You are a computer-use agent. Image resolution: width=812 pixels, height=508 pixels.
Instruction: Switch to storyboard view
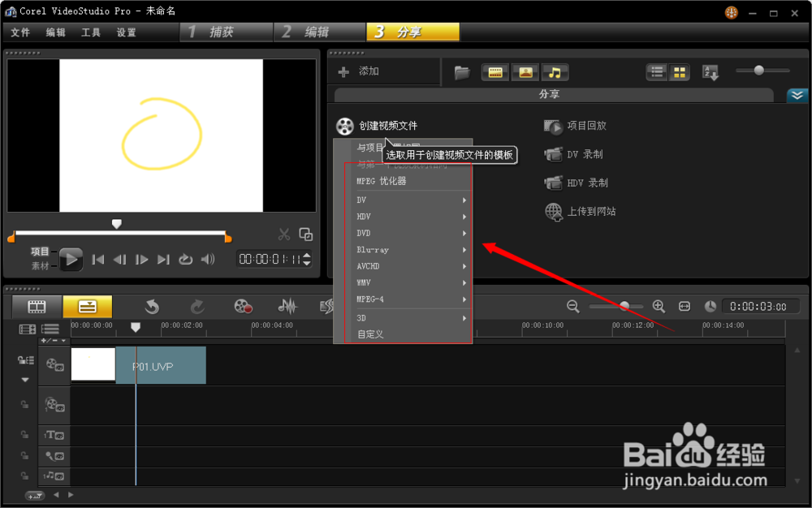pos(37,307)
